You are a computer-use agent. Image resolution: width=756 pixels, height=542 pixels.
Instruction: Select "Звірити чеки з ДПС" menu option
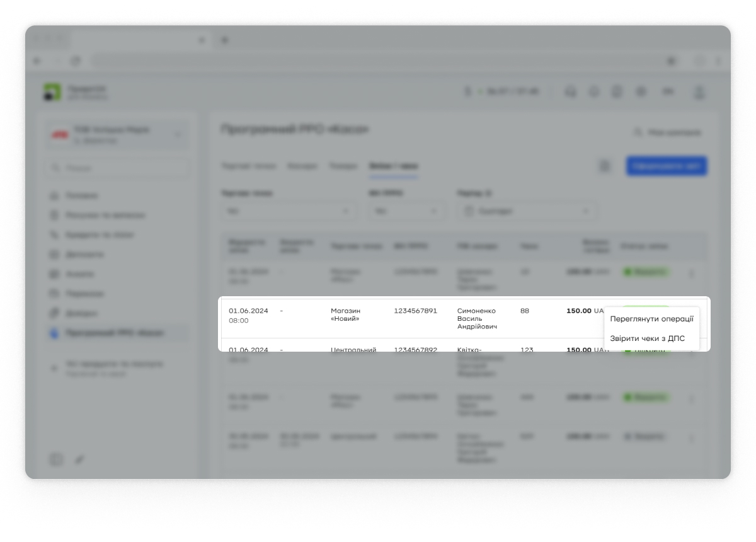[647, 338]
